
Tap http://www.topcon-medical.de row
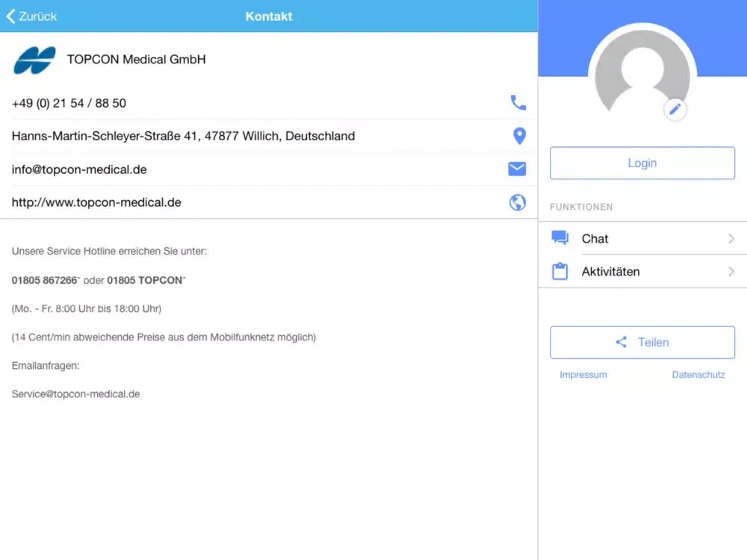coord(269,202)
